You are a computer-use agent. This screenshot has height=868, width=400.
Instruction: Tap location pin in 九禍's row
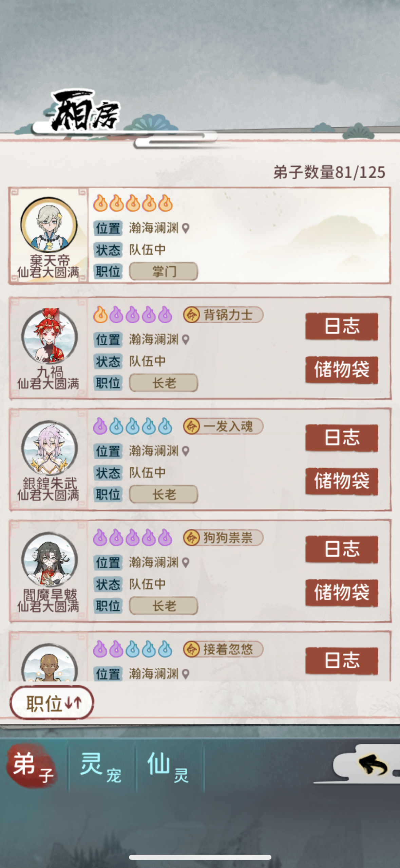(186, 340)
